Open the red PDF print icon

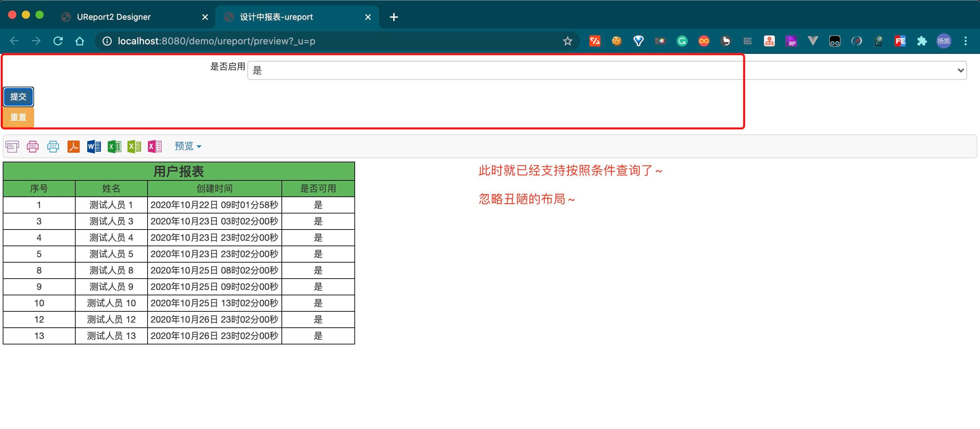33,146
